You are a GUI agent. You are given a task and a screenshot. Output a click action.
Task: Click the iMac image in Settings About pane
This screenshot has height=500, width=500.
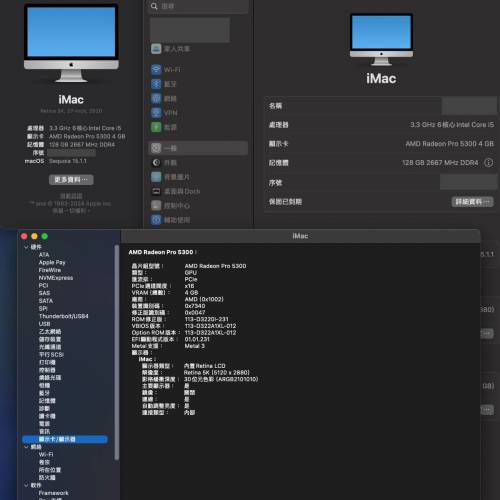381,39
